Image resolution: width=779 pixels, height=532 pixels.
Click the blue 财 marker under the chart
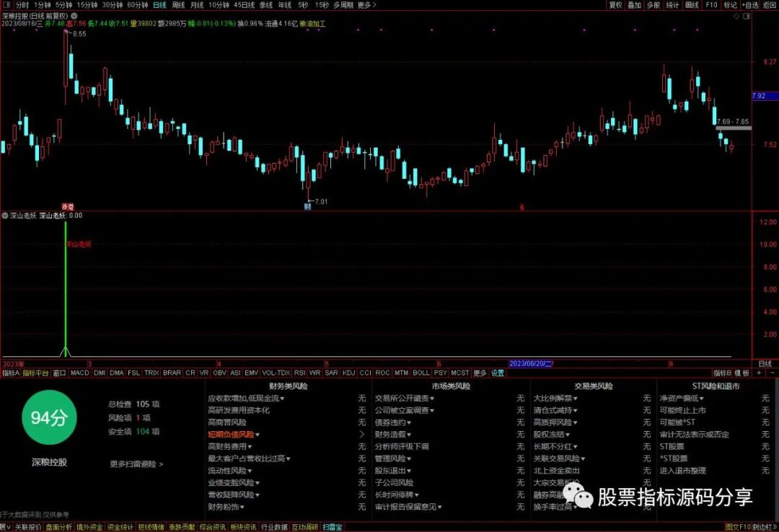coord(307,206)
